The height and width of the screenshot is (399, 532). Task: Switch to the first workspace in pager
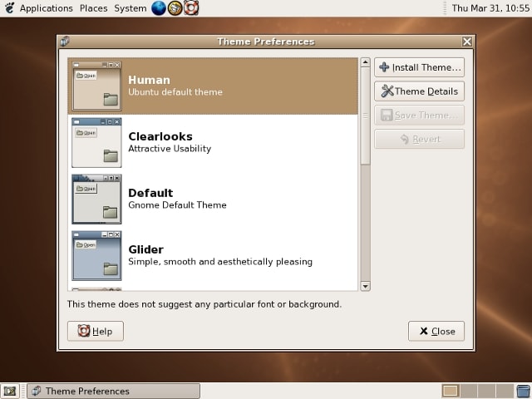click(451, 392)
